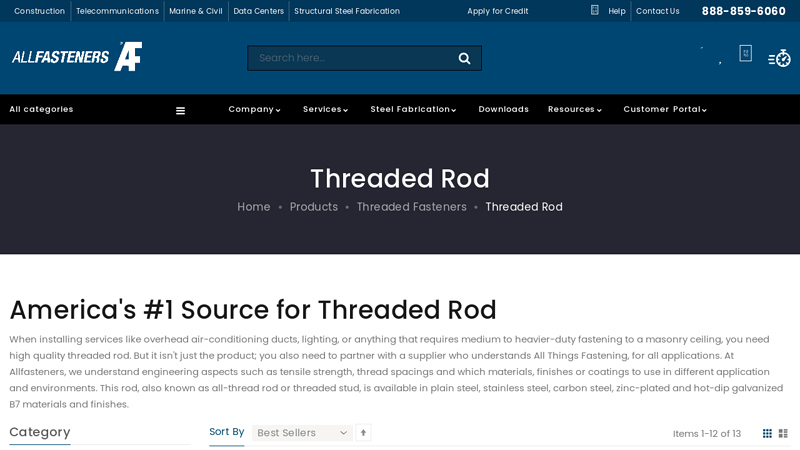Expand the Resources menu
Viewport: 800px width, 450px height.
pos(575,109)
